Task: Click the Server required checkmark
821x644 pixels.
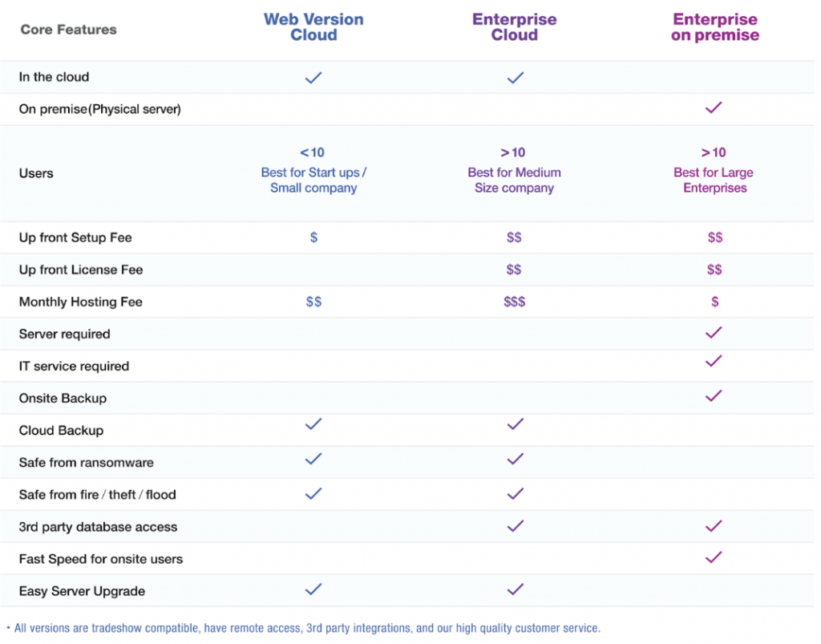Action: point(714,333)
